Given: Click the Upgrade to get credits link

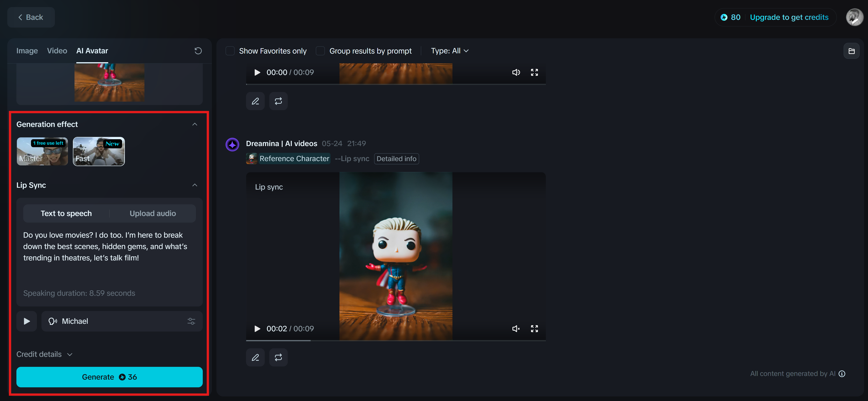Looking at the screenshot, I should click(789, 17).
